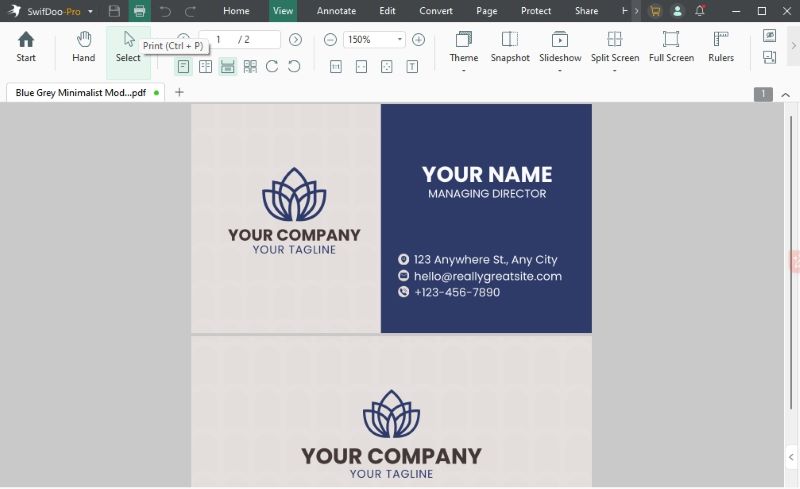
Task: Fit whole page in window
Action: pyautogui.click(x=387, y=67)
